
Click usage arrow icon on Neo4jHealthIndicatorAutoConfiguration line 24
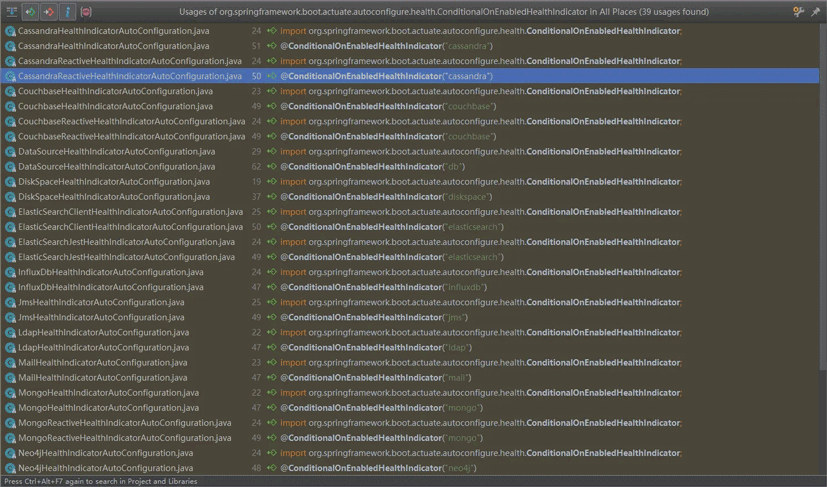pos(272,453)
